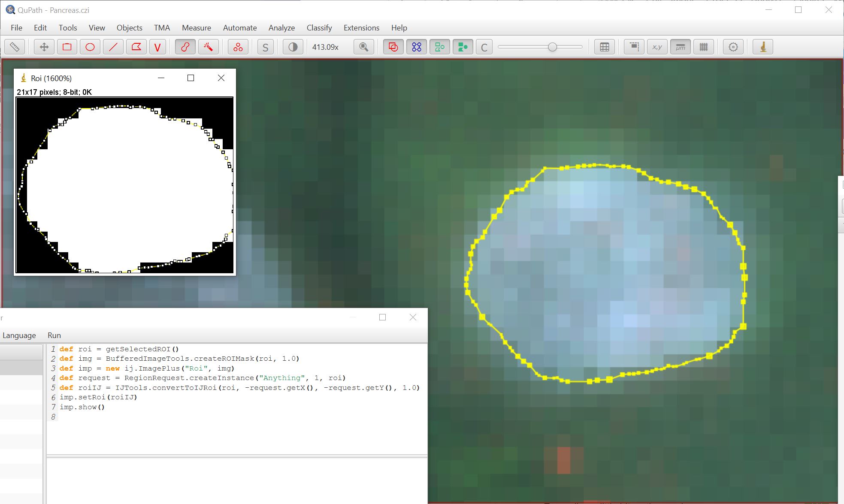Viewport: 844px width, 504px height.
Task: Open the Analyze menu
Action: pos(281,27)
